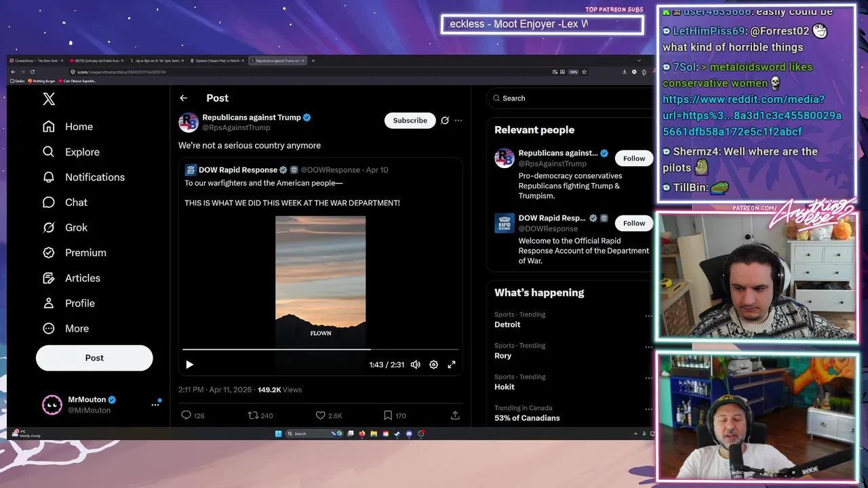Go to Home in the X sidebar
Image resolution: width=868 pixels, height=488 pixels.
click(68, 127)
